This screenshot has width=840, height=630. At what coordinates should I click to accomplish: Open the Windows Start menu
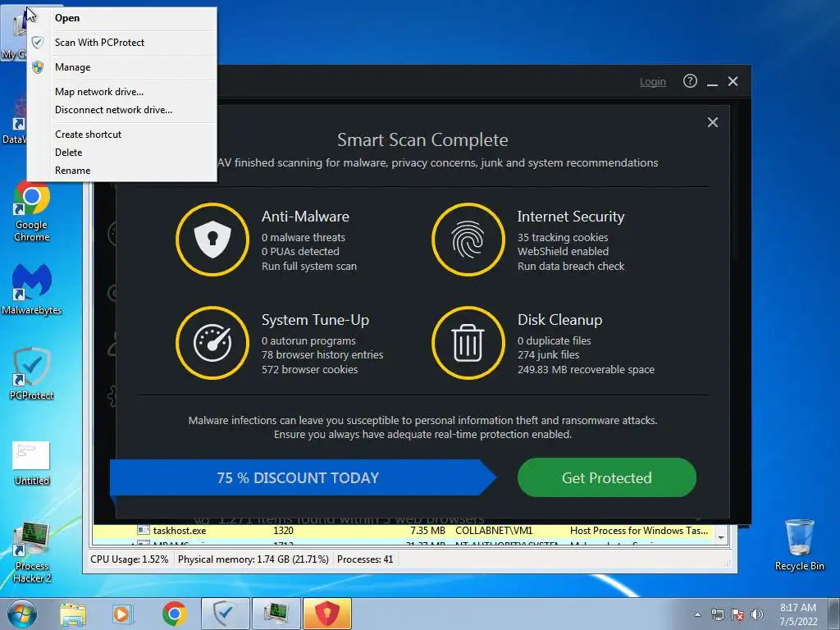(x=21, y=614)
